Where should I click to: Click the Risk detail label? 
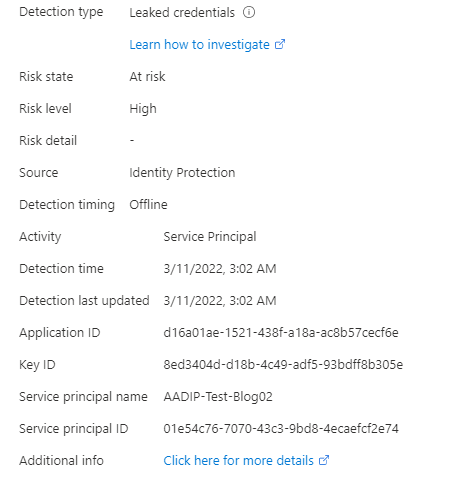coord(48,141)
